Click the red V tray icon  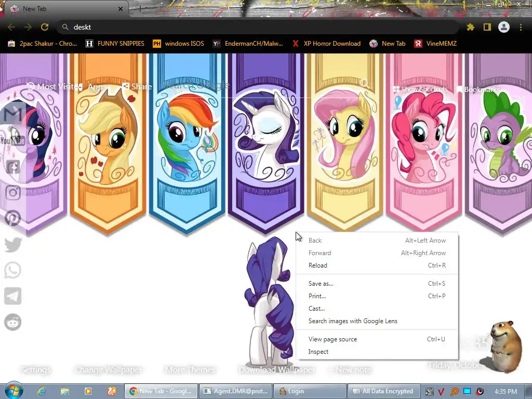tap(441, 392)
